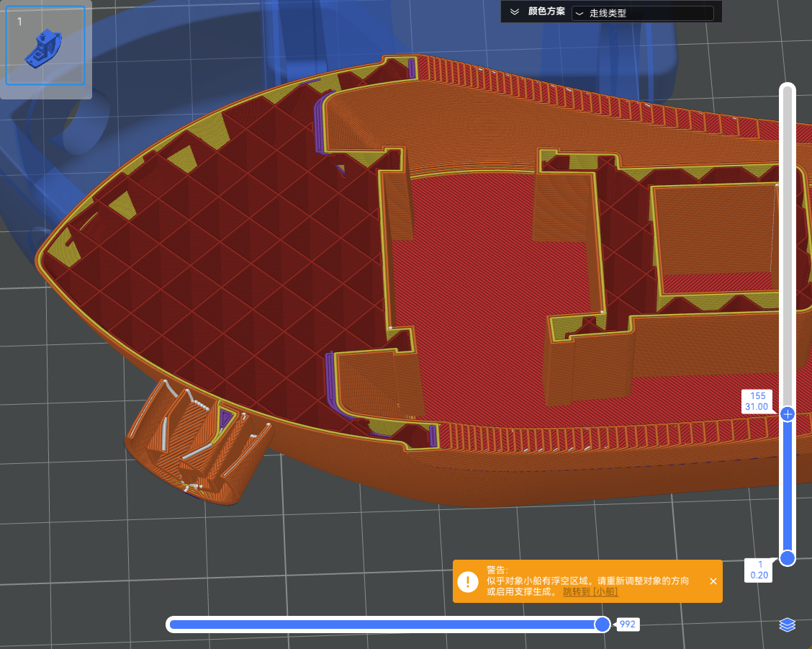This screenshot has height=649, width=812.
Task: Click the horizontal move slider handle
Action: pyautogui.click(x=602, y=625)
